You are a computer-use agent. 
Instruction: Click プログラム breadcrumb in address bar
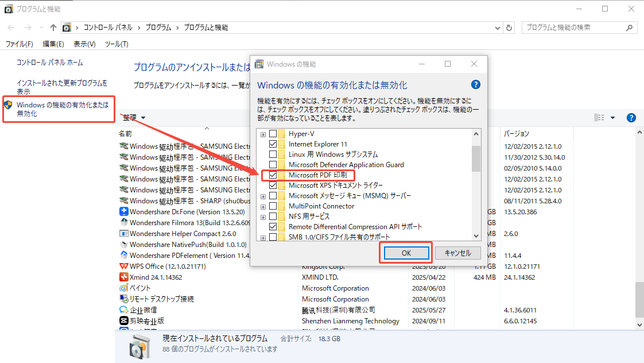(158, 28)
